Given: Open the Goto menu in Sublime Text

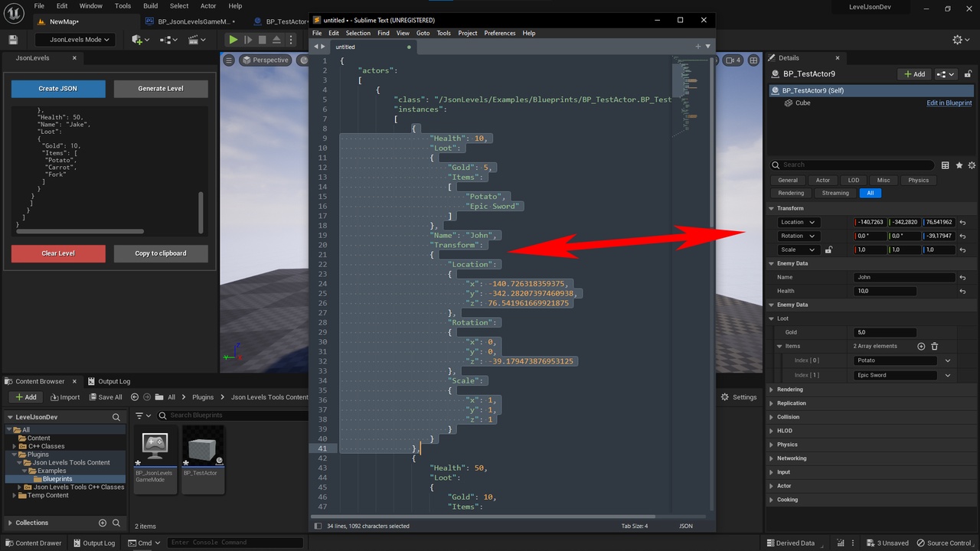Looking at the screenshot, I should pos(423,33).
